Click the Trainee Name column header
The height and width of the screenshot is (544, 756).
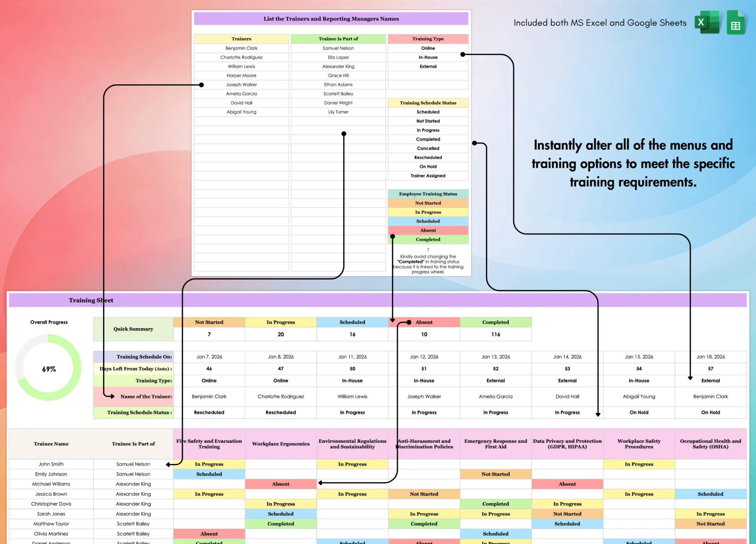point(51,444)
